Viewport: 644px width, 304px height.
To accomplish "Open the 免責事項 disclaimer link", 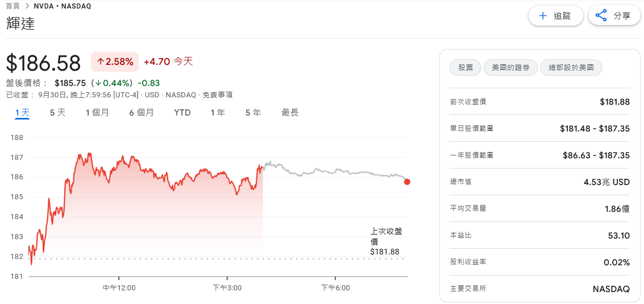I will coord(217,95).
